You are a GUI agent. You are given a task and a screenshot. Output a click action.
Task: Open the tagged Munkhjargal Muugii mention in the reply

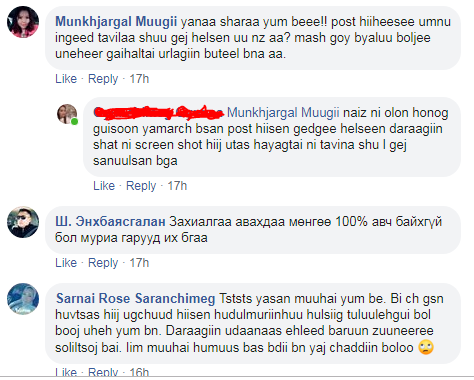(x=283, y=113)
